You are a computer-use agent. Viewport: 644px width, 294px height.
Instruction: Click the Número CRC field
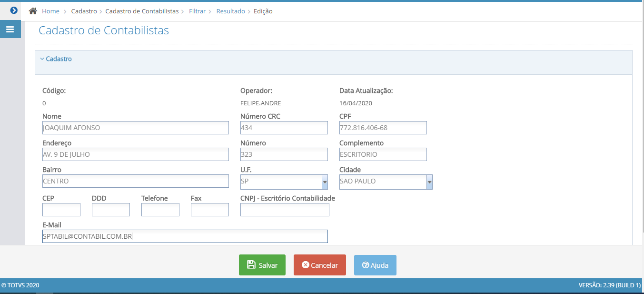click(x=284, y=128)
